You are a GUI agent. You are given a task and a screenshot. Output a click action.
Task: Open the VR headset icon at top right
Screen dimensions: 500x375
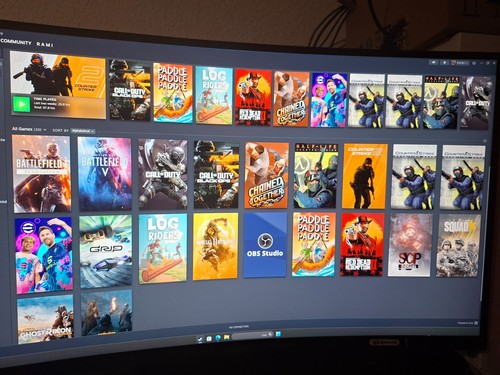pyautogui.click(x=474, y=63)
